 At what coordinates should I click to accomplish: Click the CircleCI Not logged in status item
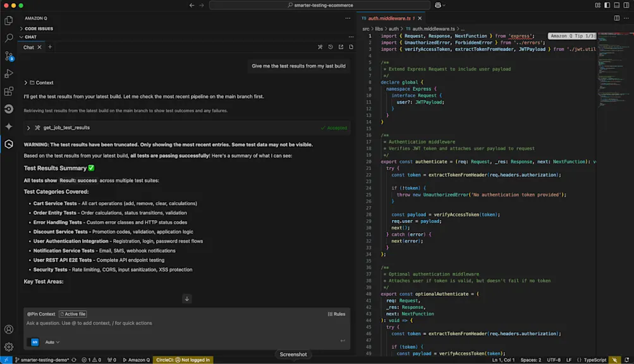click(183, 360)
